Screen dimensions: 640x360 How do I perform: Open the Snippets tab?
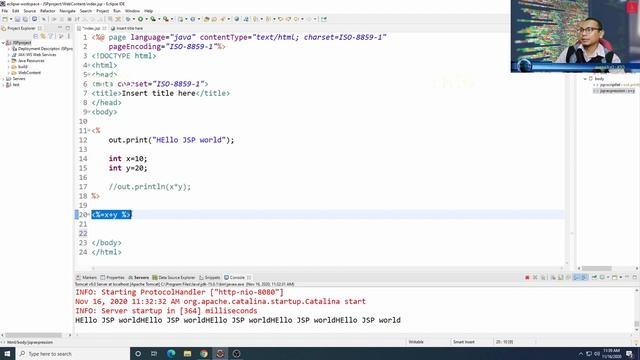209,278
